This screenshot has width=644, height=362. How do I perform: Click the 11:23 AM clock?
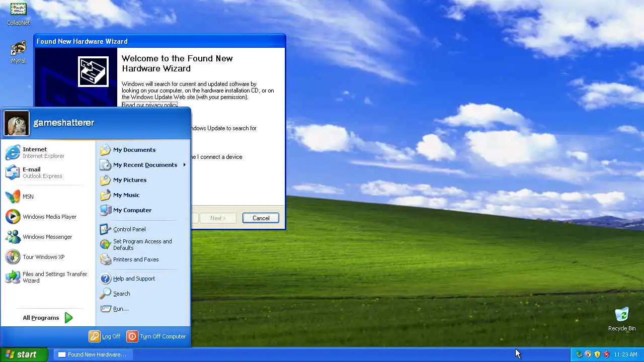(625, 354)
